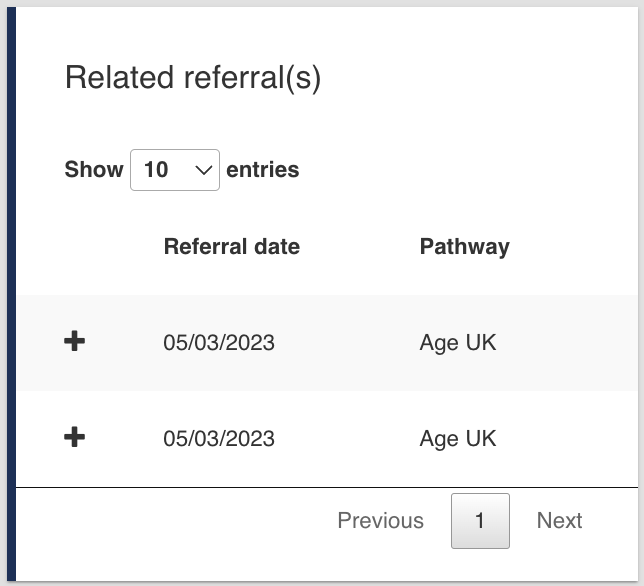The height and width of the screenshot is (586, 644).
Task: Go to the Previous page
Action: click(x=380, y=521)
